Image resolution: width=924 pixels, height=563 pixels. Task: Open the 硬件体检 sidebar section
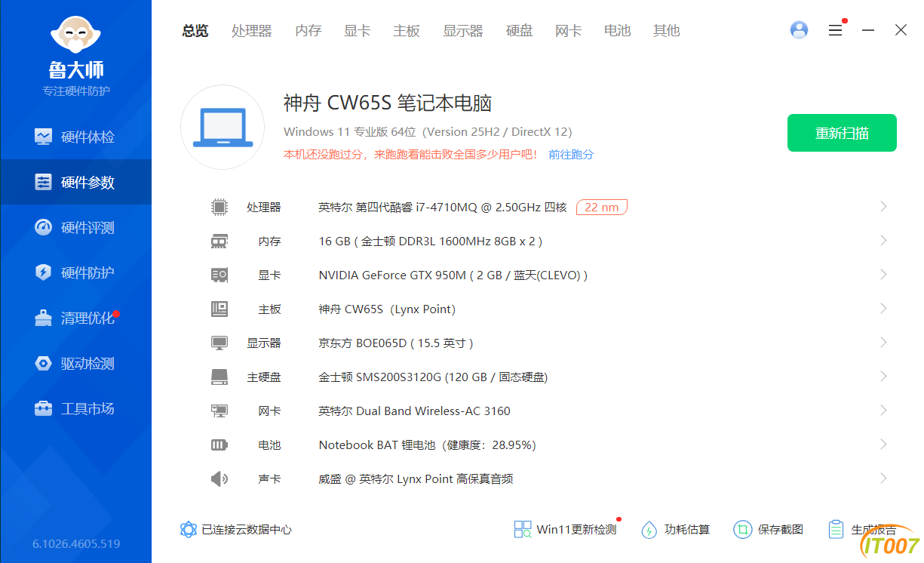75,137
